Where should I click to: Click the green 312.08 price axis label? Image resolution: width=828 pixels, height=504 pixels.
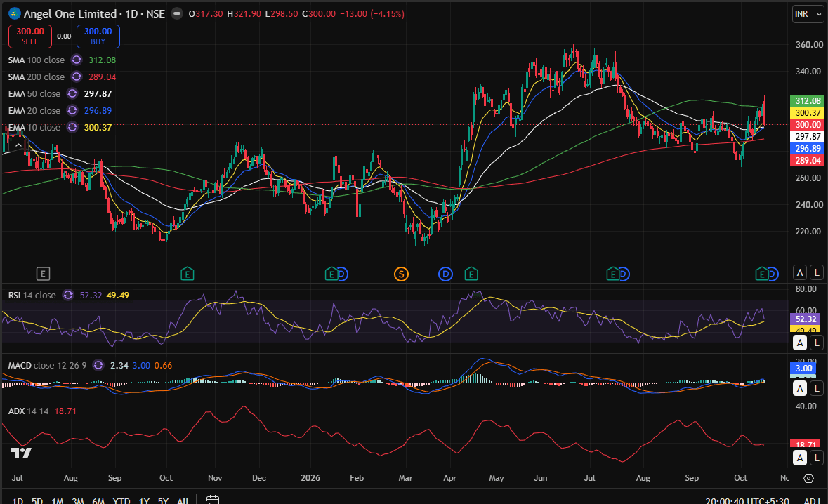808,101
